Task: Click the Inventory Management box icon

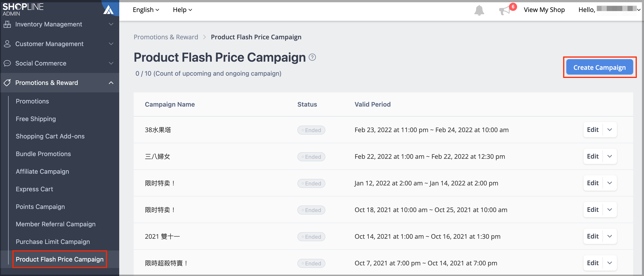Action: pyautogui.click(x=7, y=24)
